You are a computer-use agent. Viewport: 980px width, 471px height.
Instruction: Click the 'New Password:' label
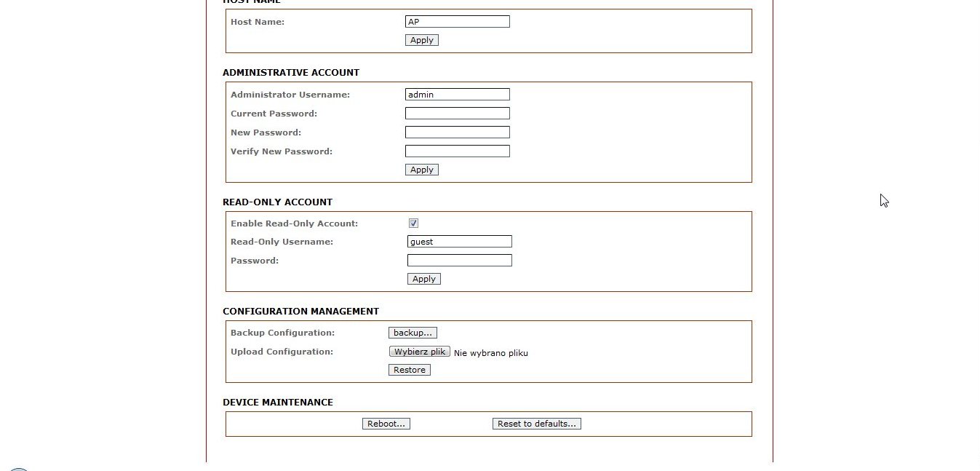click(x=266, y=132)
